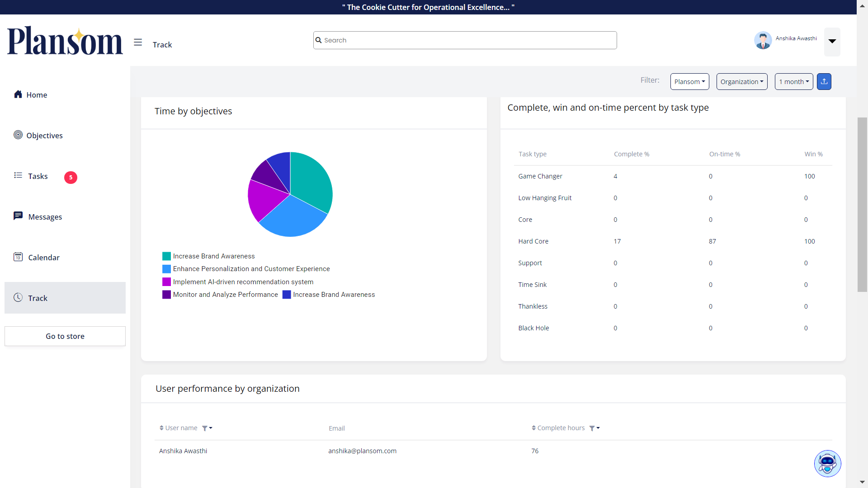Image resolution: width=868 pixels, height=488 pixels.
Task: Click into the Search field
Action: pos(465,40)
